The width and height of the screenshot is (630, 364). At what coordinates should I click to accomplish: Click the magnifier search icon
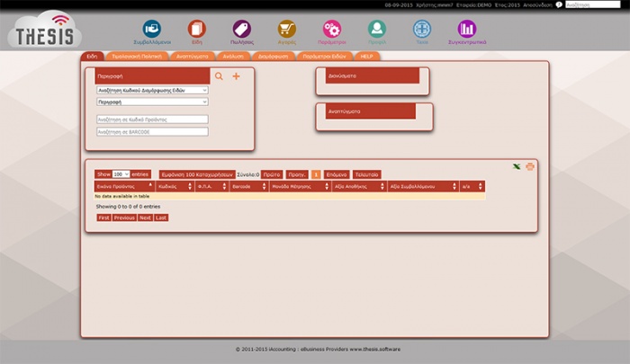tap(219, 76)
